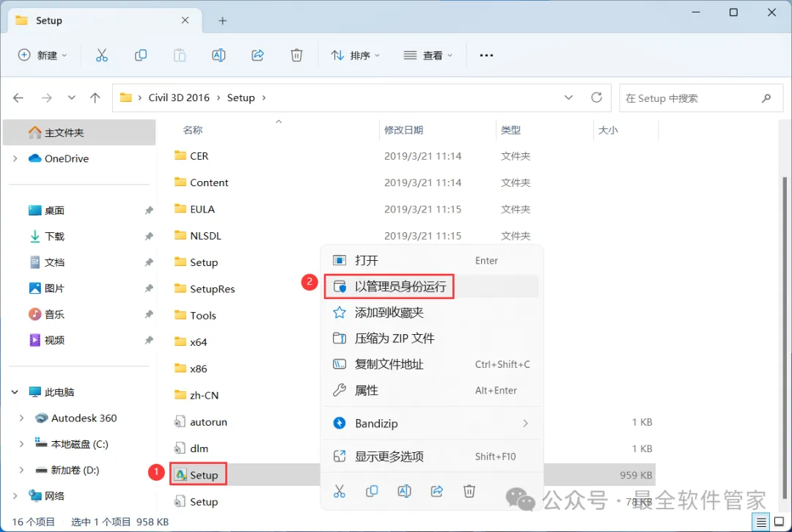Select 添加到收藏夹 in the context menu
Image resolution: width=792 pixels, height=532 pixels.
432,312
